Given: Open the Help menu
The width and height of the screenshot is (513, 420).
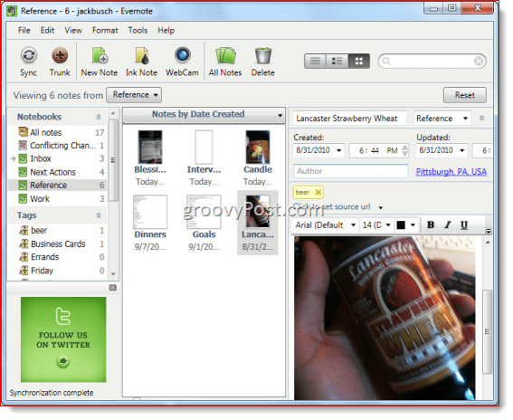Looking at the screenshot, I should click(166, 31).
